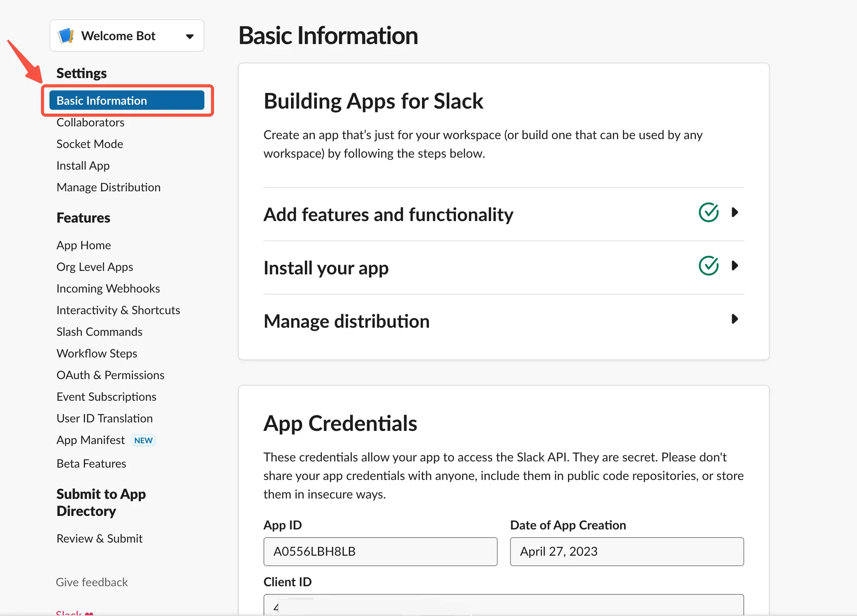Click the Welcome Bot app icon
The width and height of the screenshot is (857, 616).
(x=66, y=36)
